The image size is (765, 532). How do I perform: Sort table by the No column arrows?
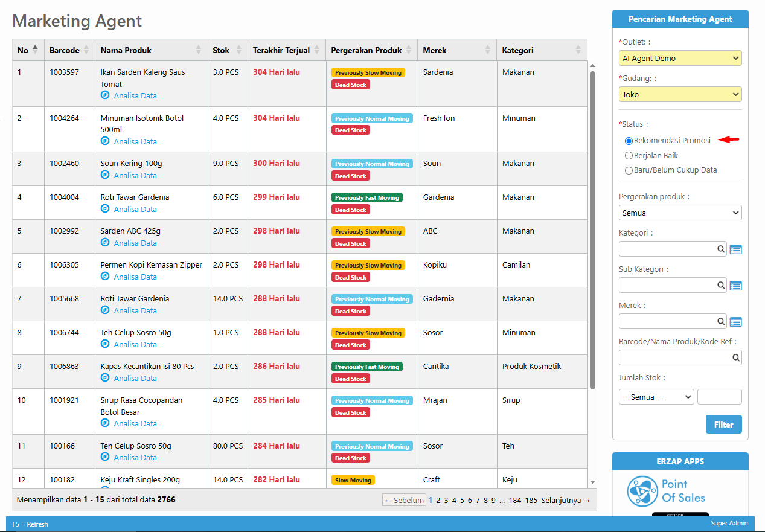[35, 50]
